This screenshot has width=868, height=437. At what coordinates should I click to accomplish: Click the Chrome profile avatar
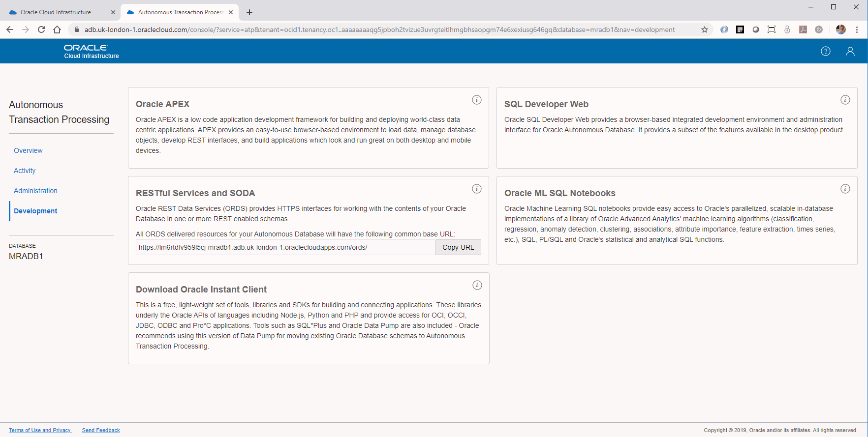pos(841,29)
